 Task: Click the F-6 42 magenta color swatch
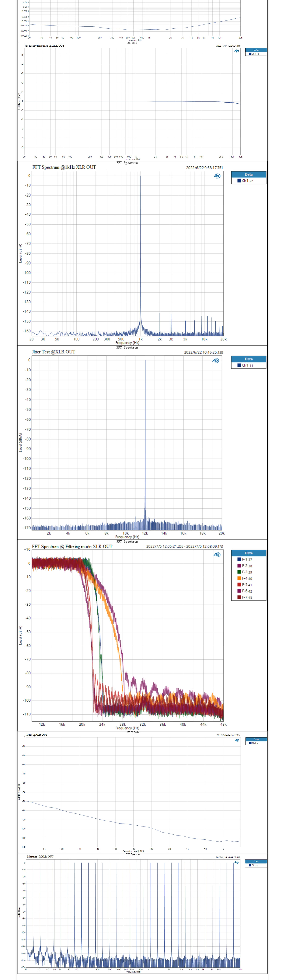coord(239,591)
